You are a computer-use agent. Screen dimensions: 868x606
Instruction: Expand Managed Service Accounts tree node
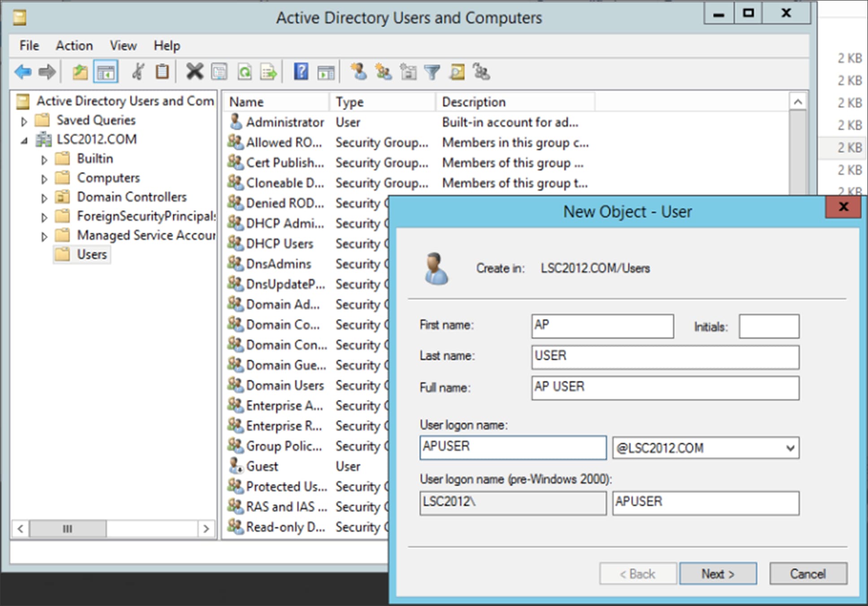point(44,237)
